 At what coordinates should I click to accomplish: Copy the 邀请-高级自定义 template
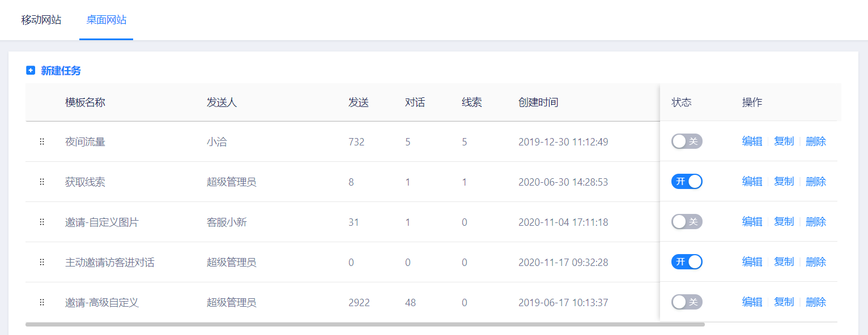pos(784,302)
